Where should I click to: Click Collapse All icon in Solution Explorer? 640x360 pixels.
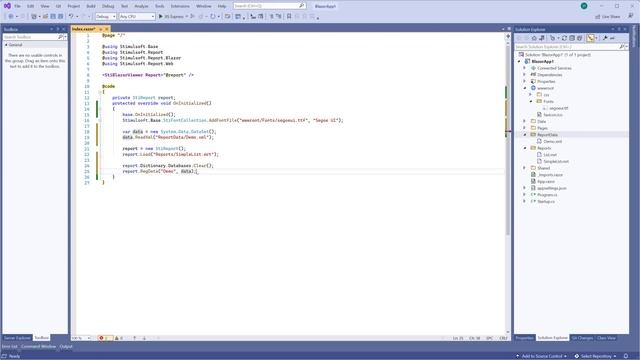pyautogui.click(x=572, y=38)
